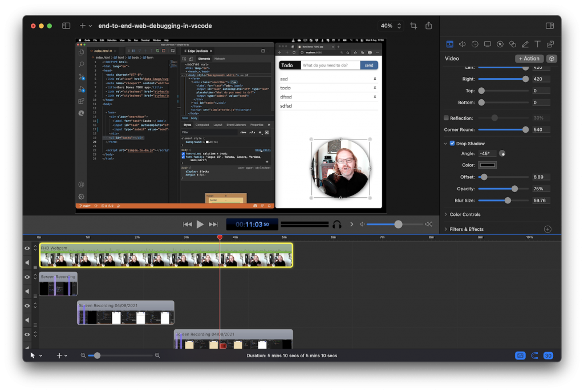The image size is (584, 392).
Task: Mute the FHD Webcam track audio
Action: click(x=27, y=263)
